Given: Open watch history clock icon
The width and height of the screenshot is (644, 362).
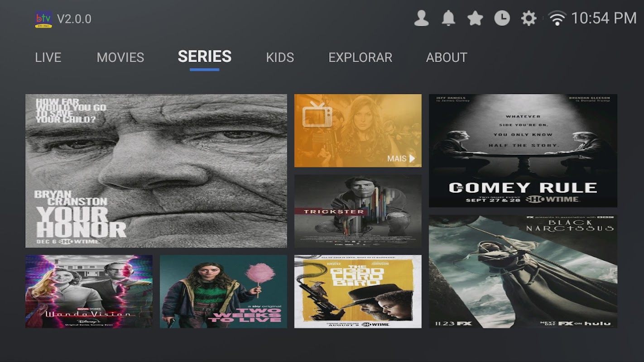Looking at the screenshot, I should point(502,19).
